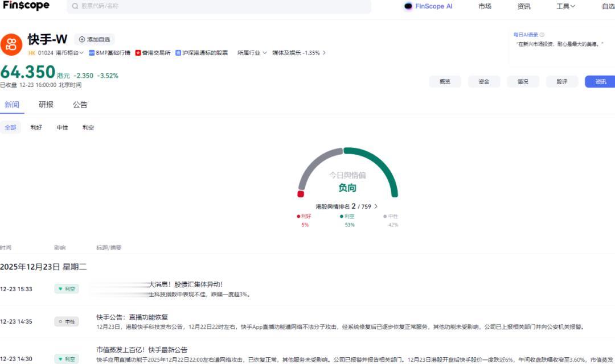Click the gray 中性 legend dot
The image size is (615, 364).
pos(385,216)
